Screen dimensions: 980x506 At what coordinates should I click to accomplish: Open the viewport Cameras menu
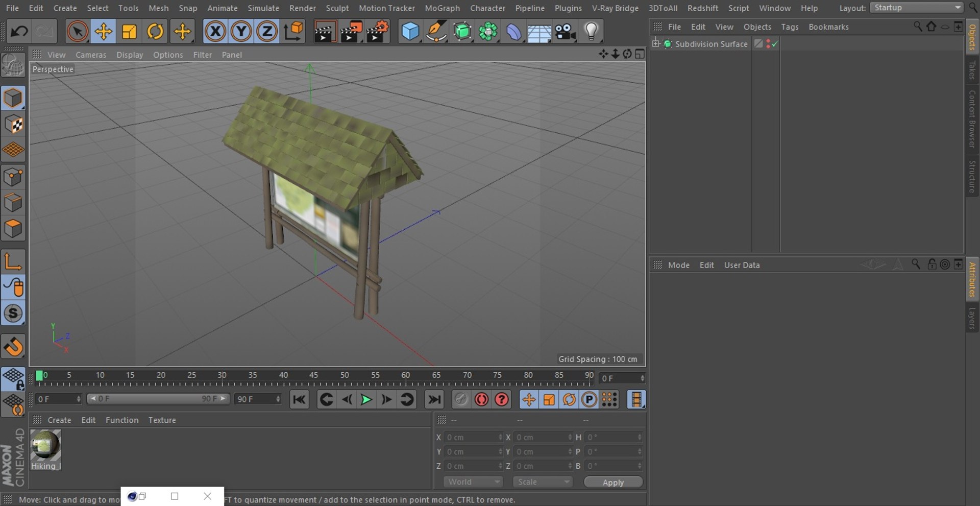pos(91,55)
